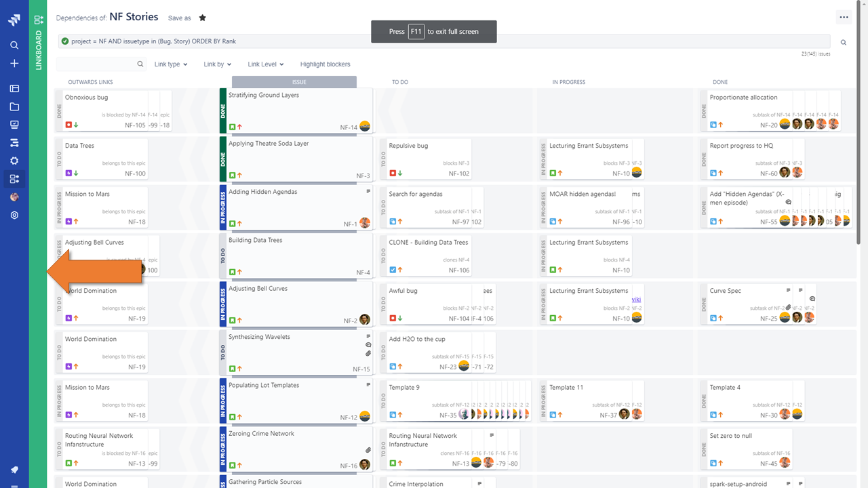The image size is (868, 488).
Task: Click the Save as button
Action: coord(180,18)
